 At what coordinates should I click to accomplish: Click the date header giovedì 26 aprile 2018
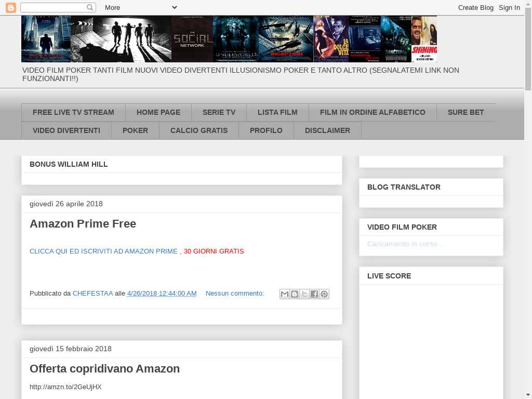pyautogui.click(x=66, y=204)
